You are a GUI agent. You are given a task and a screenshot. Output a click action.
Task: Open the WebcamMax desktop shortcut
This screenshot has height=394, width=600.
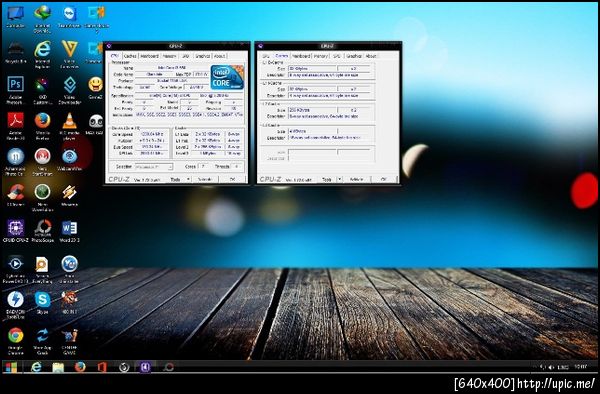pos(69,160)
